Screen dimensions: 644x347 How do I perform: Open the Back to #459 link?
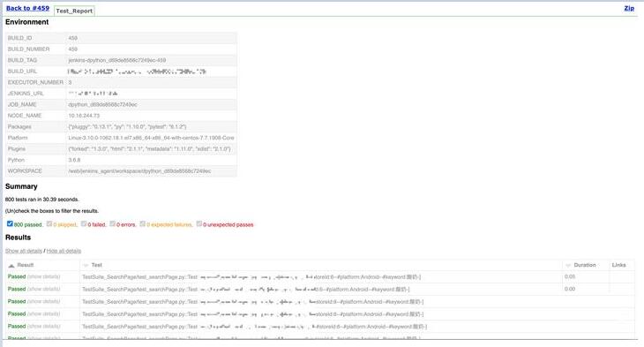27,8
